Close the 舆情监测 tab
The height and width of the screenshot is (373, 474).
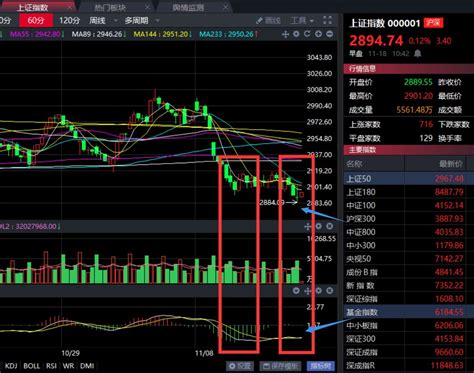pos(226,7)
